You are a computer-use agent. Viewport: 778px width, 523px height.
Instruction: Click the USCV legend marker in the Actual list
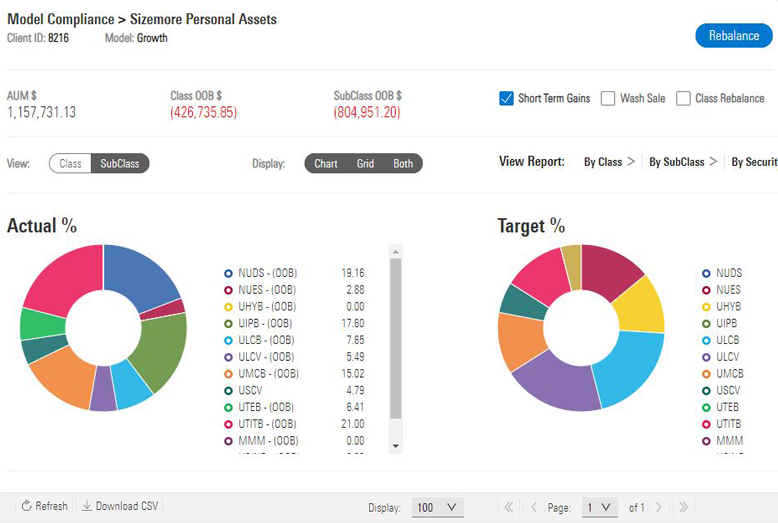tap(228, 391)
